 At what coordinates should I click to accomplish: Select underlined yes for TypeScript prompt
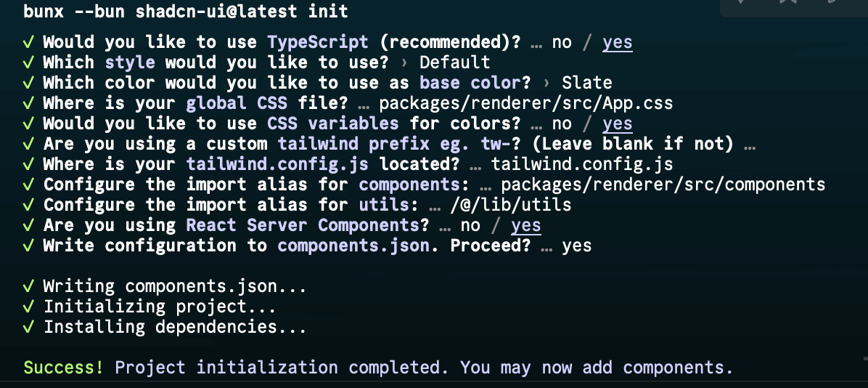(617, 43)
